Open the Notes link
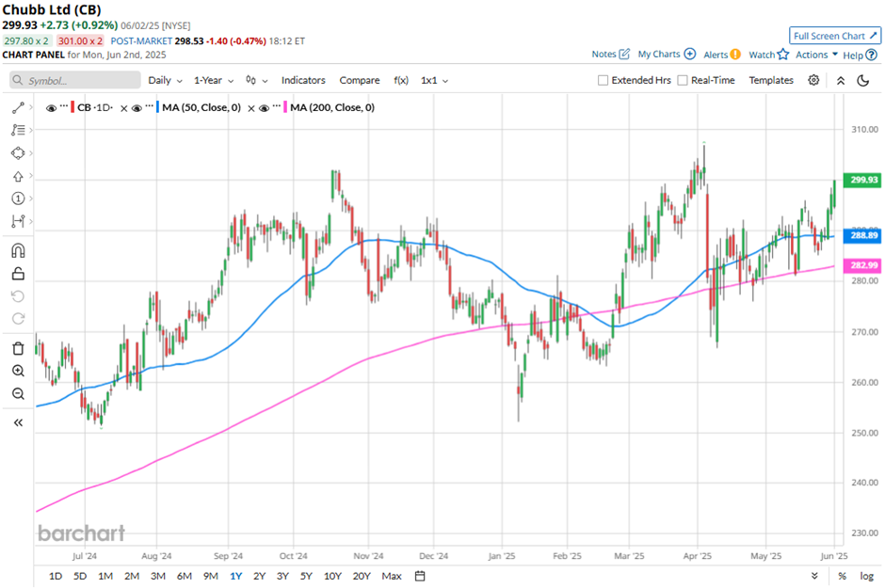 pos(603,55)
